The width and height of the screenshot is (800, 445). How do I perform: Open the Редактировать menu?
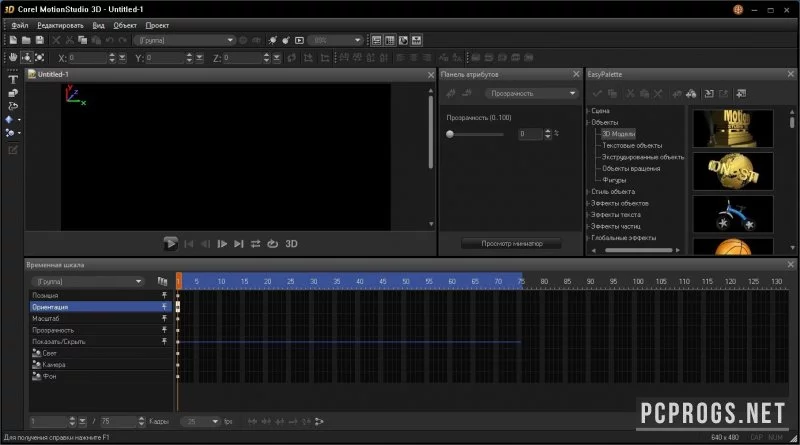click(60, 25)
